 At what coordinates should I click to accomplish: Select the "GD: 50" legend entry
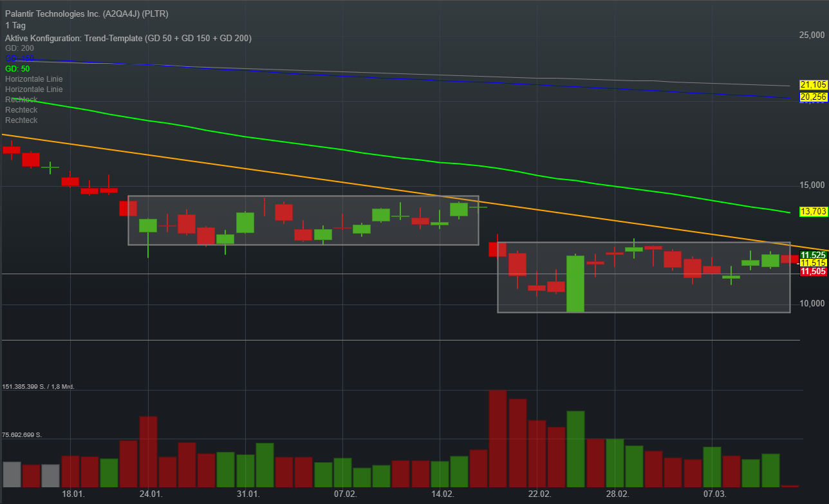(x=17, y=69)
